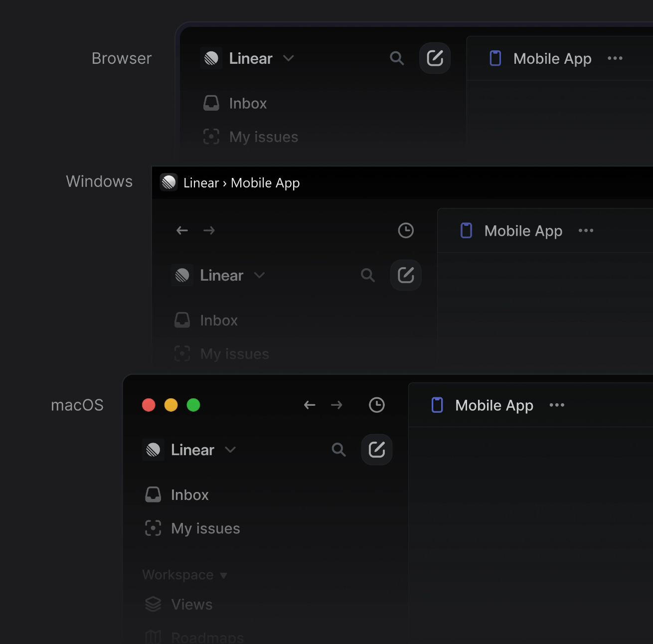Screen dimensions: 653x644
Task: Open Inbox in the Browser window
Action: coord(235,103)
